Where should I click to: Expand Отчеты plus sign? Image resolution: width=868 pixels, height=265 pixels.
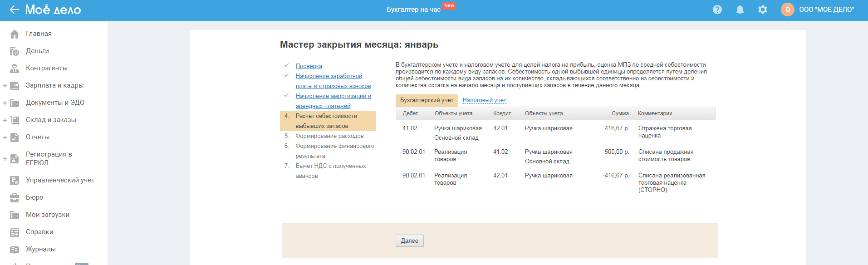coord(5,137)
